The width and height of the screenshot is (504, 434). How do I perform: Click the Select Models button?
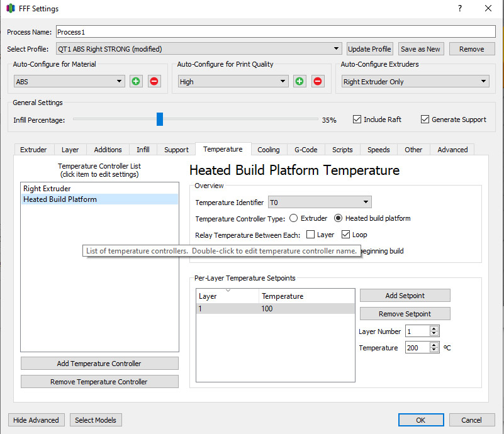pos(96,420)
